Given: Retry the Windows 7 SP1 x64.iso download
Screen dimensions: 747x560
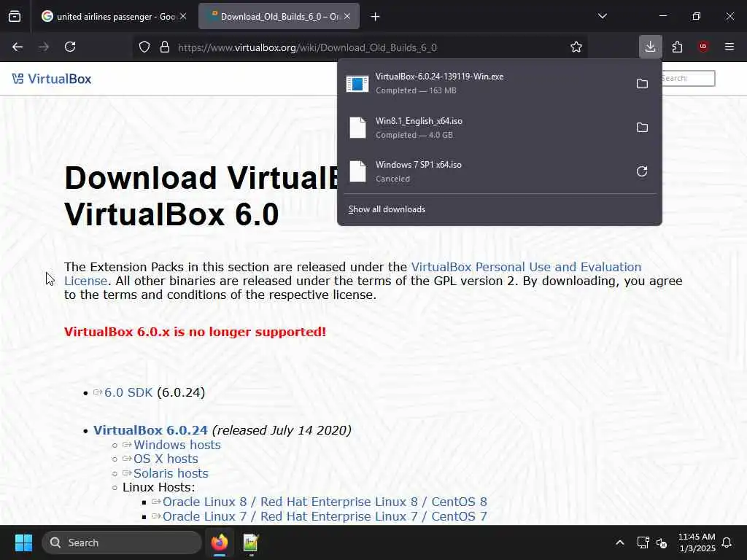Looking at the screenshot, I should (642, 171).
